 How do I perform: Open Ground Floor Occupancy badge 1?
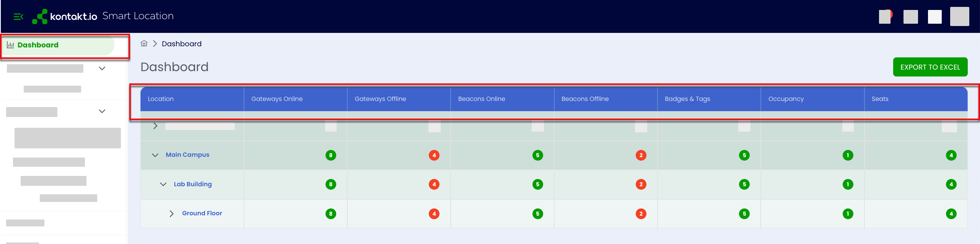848,214
